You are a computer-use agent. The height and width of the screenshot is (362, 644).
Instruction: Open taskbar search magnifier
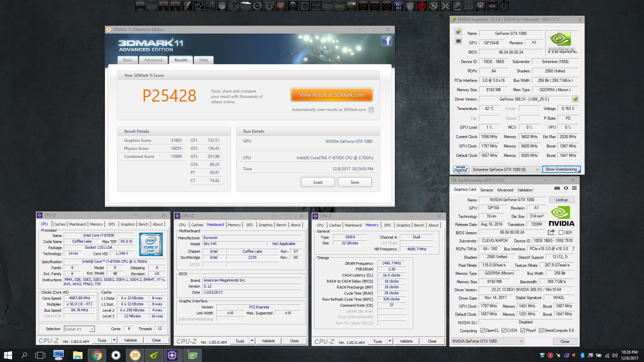(24, 355)
